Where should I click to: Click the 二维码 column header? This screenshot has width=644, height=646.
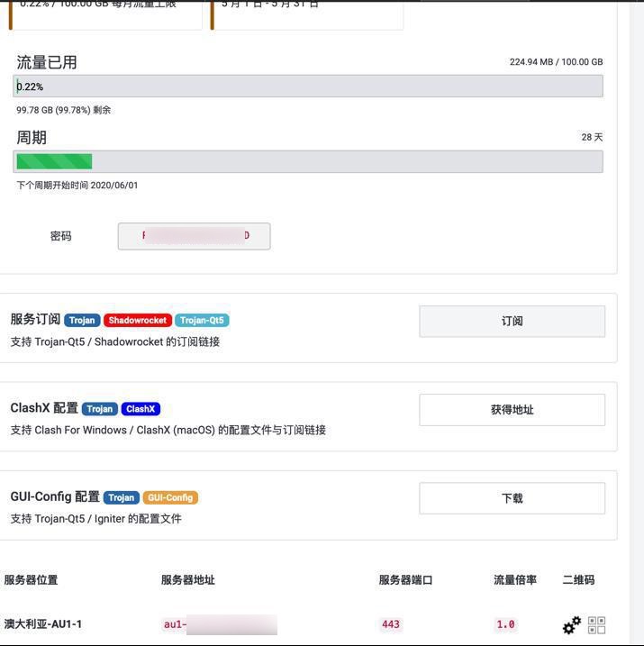(578, 580)
